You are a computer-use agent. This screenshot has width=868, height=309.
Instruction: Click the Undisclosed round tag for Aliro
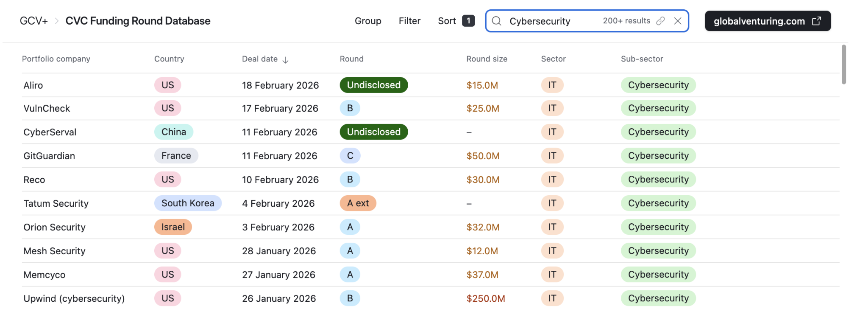click(x=373, y=85)
